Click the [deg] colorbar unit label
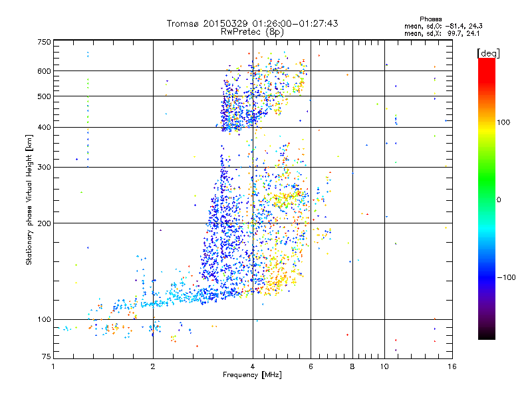532x399 pixels. [x=488, y=53]
